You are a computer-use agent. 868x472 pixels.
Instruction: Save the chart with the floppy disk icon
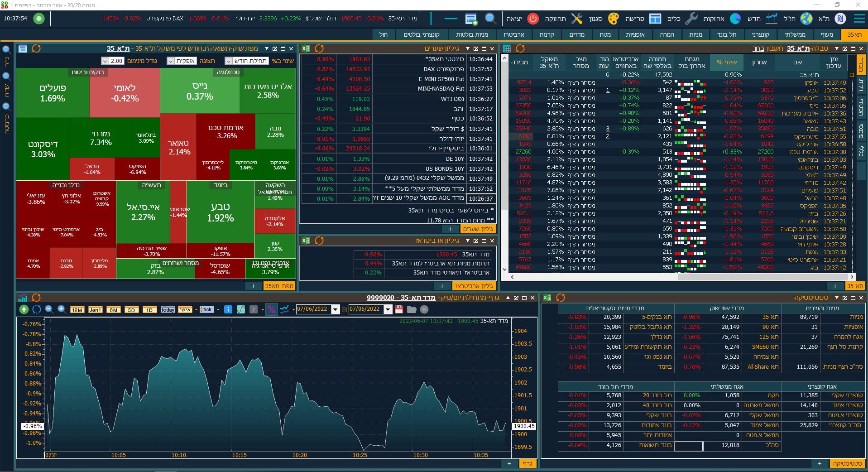399,309
